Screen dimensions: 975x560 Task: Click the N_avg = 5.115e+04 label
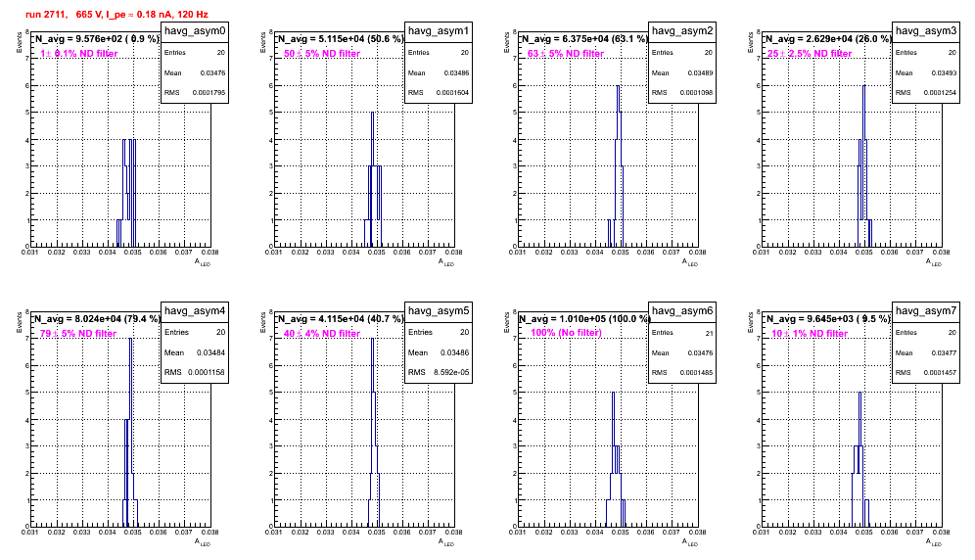341,38
